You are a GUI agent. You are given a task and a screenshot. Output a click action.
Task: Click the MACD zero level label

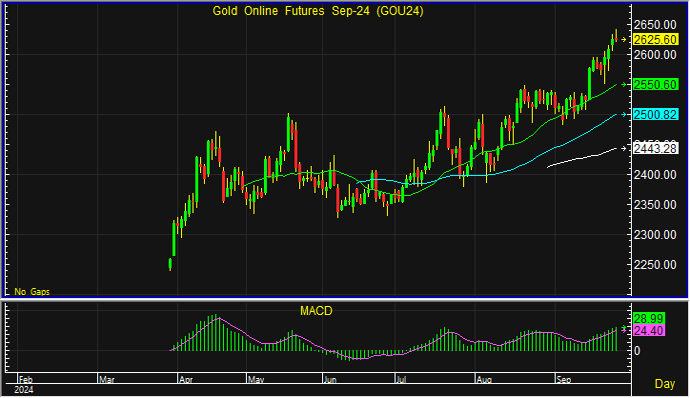[x=637, y=351]
